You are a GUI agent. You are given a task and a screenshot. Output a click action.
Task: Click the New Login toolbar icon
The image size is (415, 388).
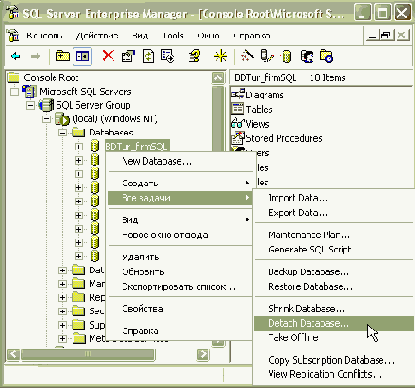[x=307, y=56]
